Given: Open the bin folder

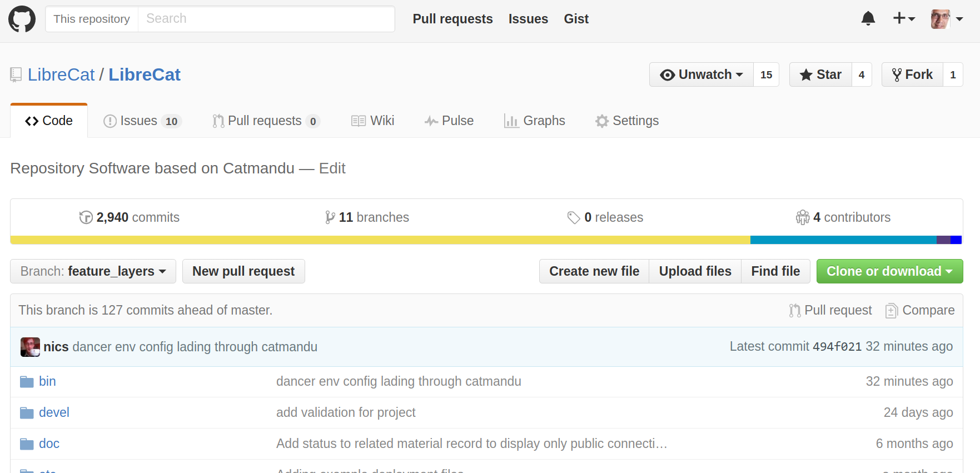Looking at the screenshot, I should (x=47, y=382).
